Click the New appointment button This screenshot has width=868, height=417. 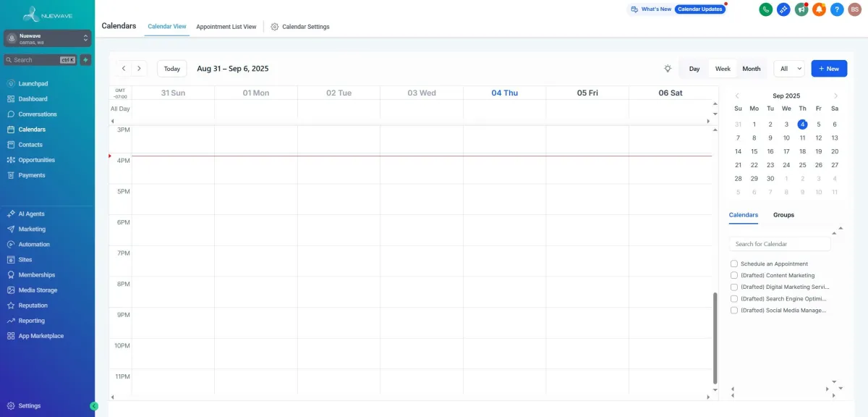click(x=829, y=69)
